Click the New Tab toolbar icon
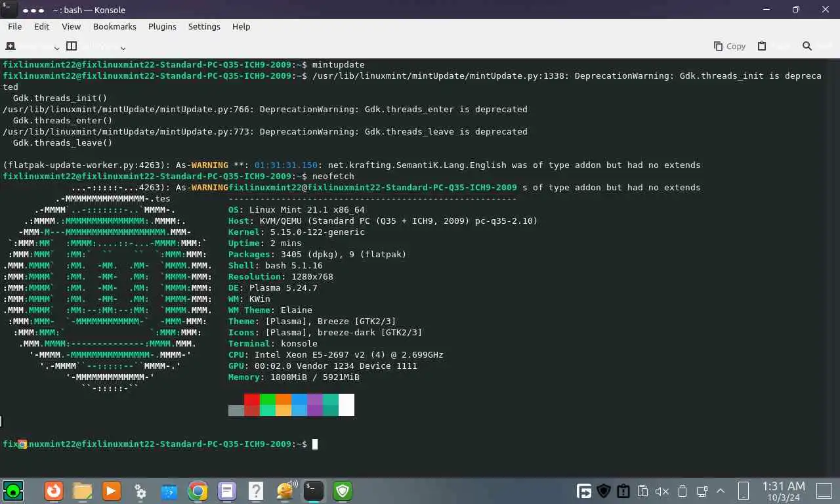The image size is (840, 504). (x=10, y=46)
